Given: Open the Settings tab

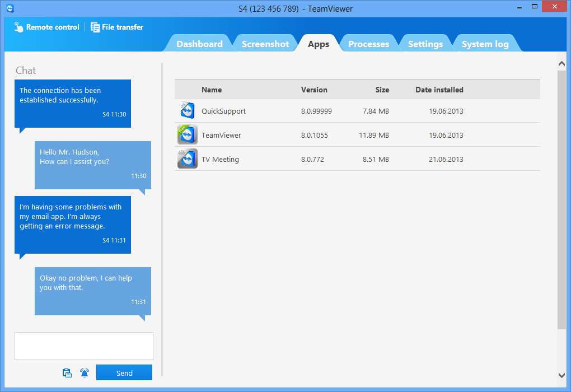Looking at the screenshot, I should coord(425,44).
